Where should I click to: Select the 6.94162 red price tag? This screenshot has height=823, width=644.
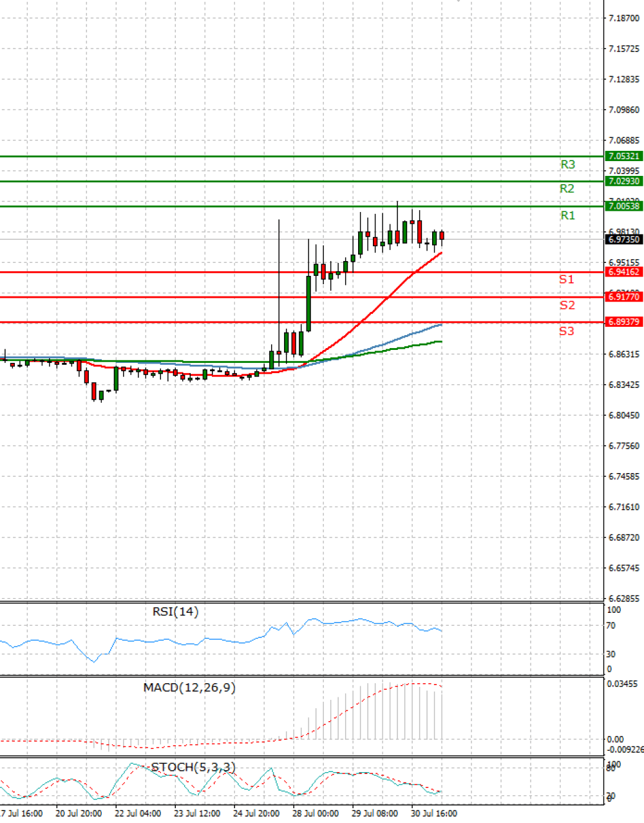pos(624,272)
